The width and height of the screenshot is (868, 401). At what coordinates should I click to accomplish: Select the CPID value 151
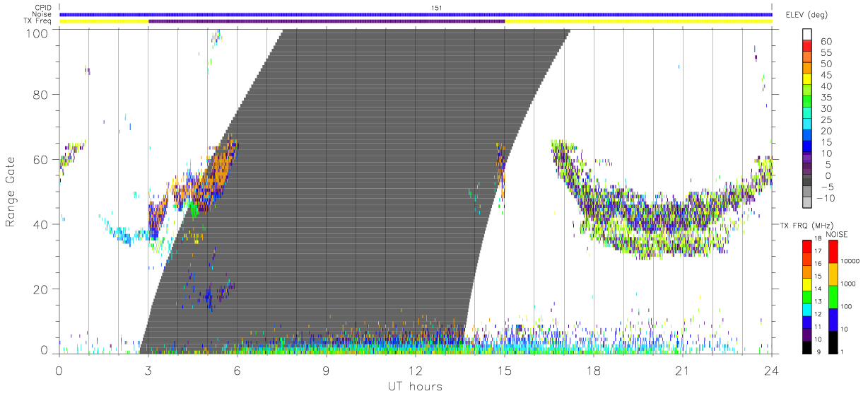[436, 8]
